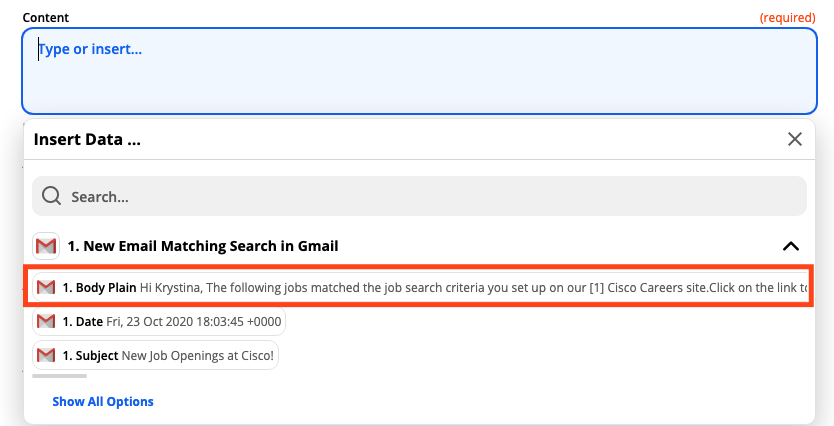Click the Gmail icon on Body Plain row
Viewport: 834px width, 426px height.
[x=46, y=288]
